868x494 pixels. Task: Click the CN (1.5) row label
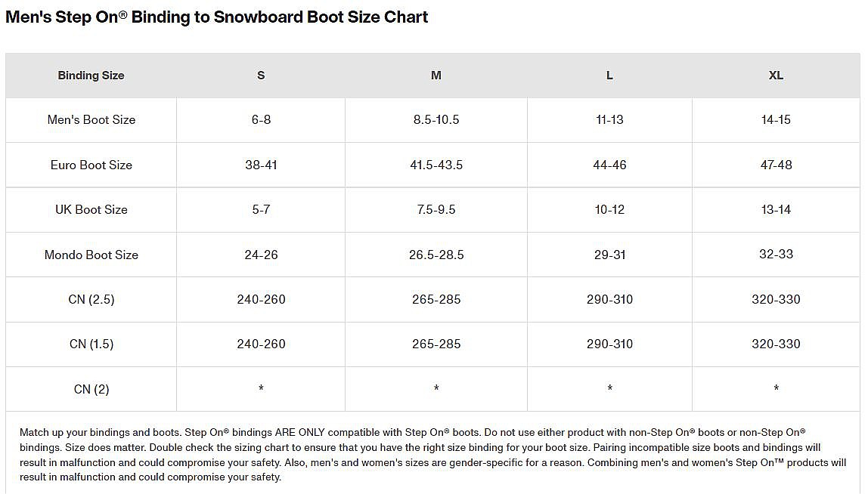click(x=91, y=344)
